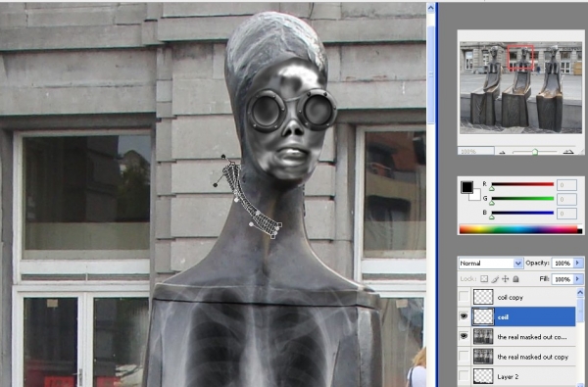Click the white background color swatch
This screenshot has height=387, width=588.
pyautogui.click(x=476, y=196)
